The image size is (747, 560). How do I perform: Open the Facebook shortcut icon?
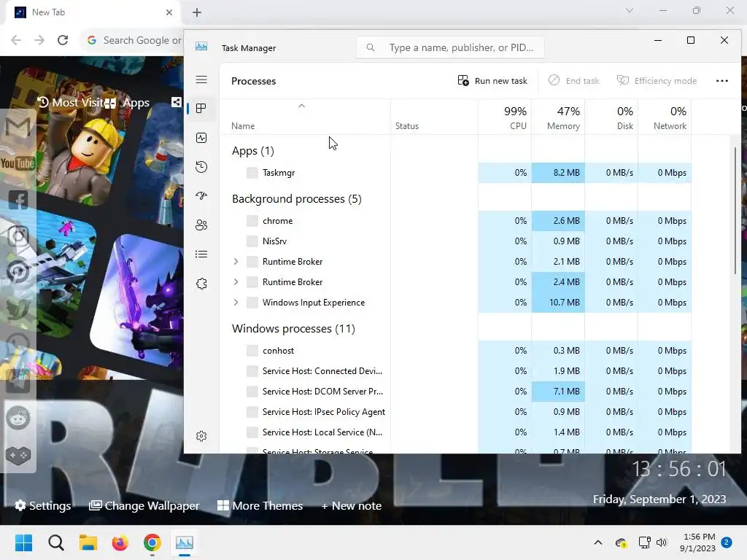[18, 200]
